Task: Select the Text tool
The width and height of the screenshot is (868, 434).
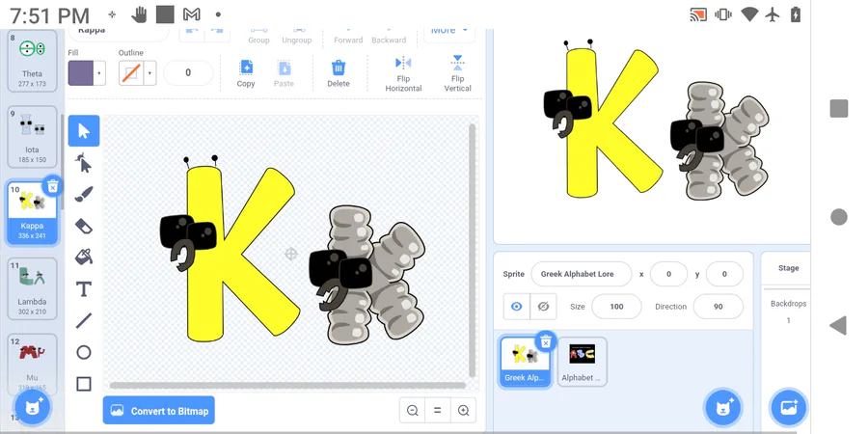Action: [84, 289]
